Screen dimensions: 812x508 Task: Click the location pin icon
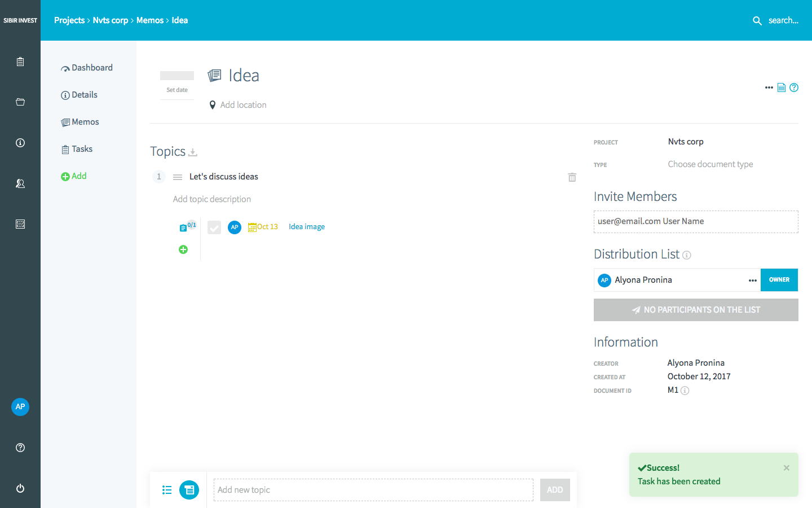[x=213, y=105]
